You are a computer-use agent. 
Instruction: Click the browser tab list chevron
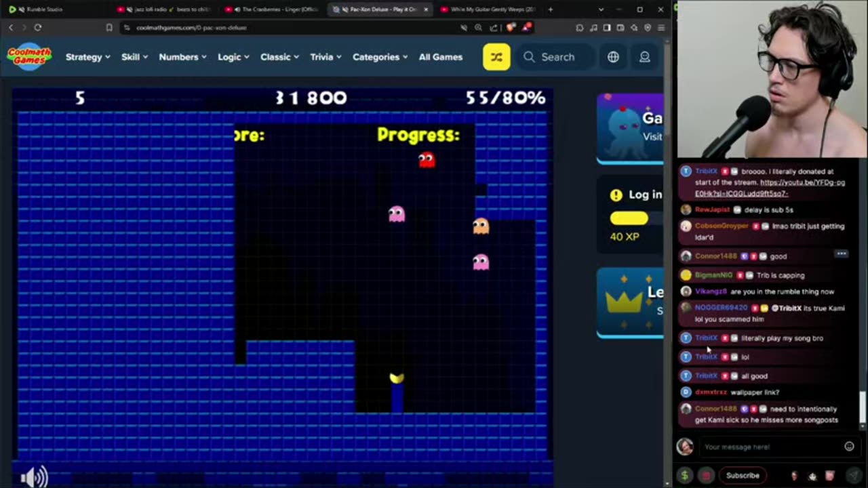(x=601, y=9)
